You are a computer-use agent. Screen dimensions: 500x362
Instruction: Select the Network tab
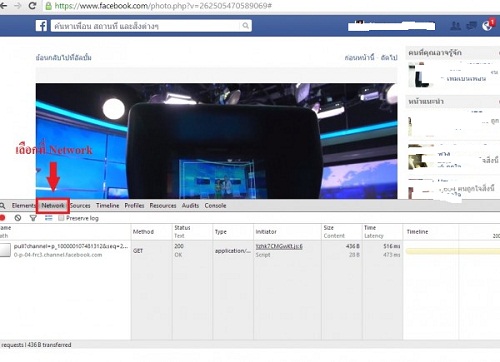click(x=53, y=206)
